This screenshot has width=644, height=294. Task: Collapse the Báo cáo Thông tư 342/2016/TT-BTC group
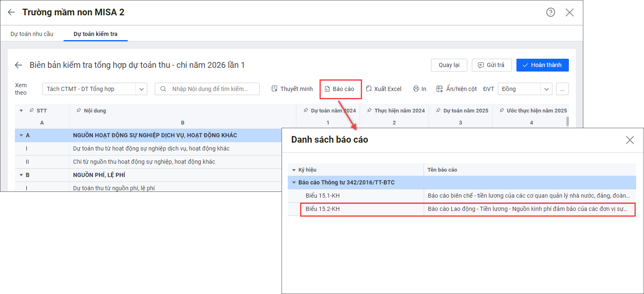[x=294, y=182]
